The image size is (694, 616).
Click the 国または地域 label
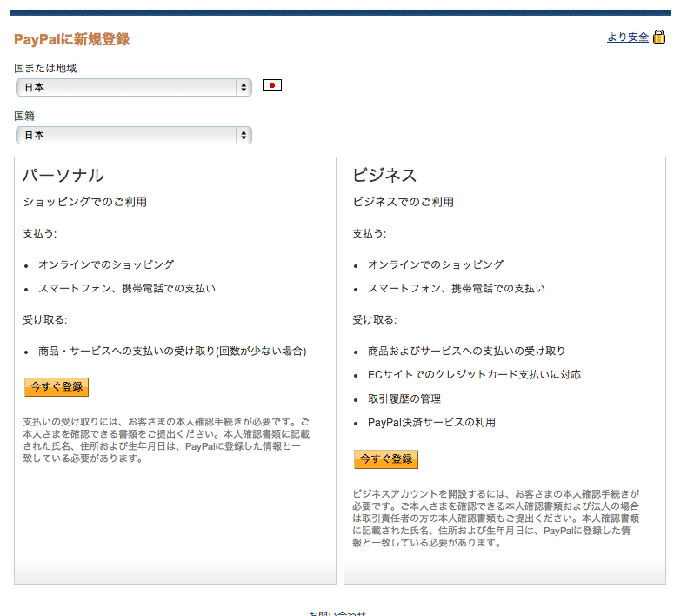point(45,68)
